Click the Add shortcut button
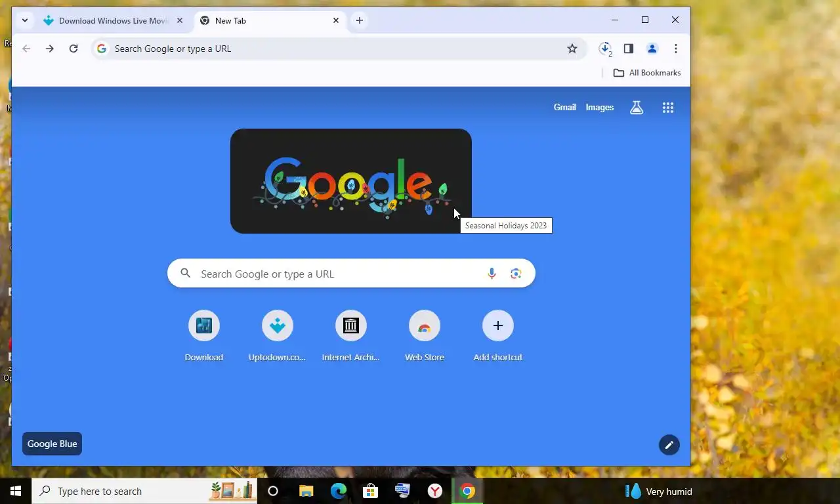This screenshot has width=840, height=504. [x=498, y=337]
